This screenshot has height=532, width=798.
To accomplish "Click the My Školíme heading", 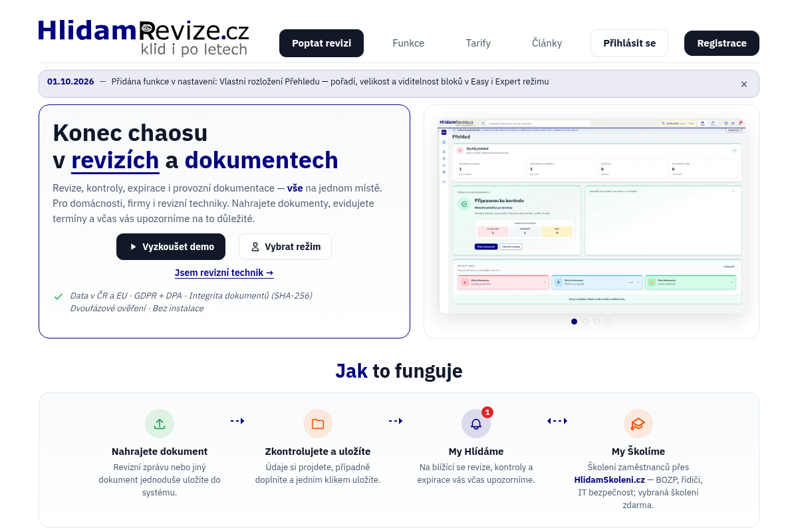I will tap(638, 452).
